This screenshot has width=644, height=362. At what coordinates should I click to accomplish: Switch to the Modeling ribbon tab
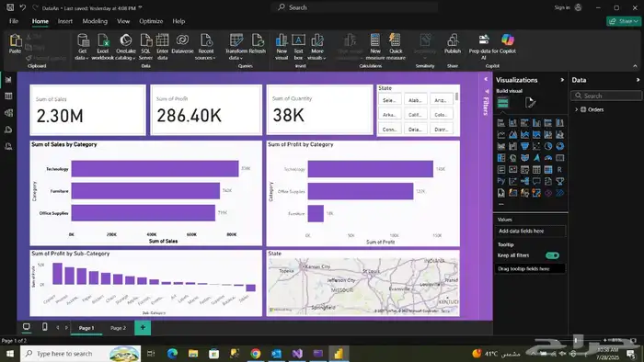pyautogui.click(x=95, y=21)
